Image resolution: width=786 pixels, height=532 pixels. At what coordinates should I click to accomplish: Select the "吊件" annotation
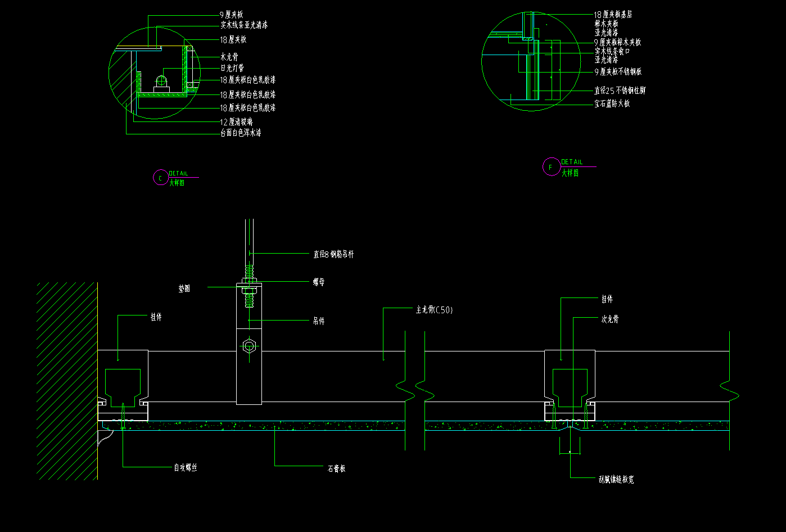coord(319,321)
